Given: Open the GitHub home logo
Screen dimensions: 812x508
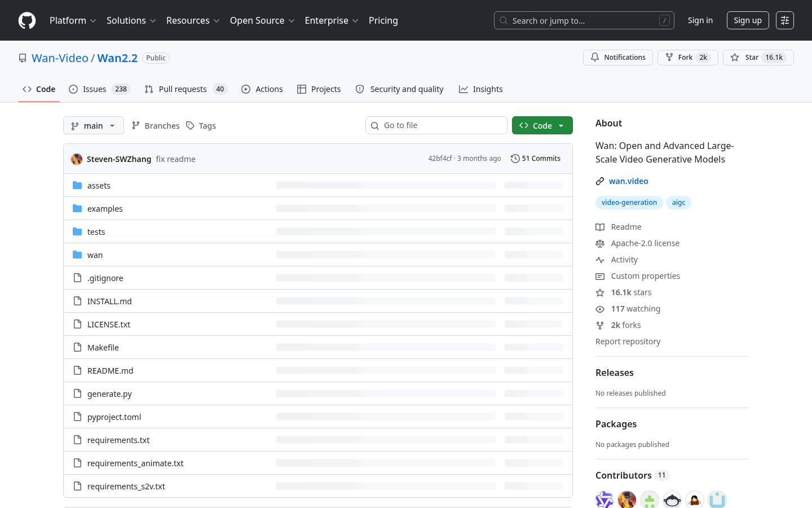Looking at the screenshot, I should coord(27,20).
